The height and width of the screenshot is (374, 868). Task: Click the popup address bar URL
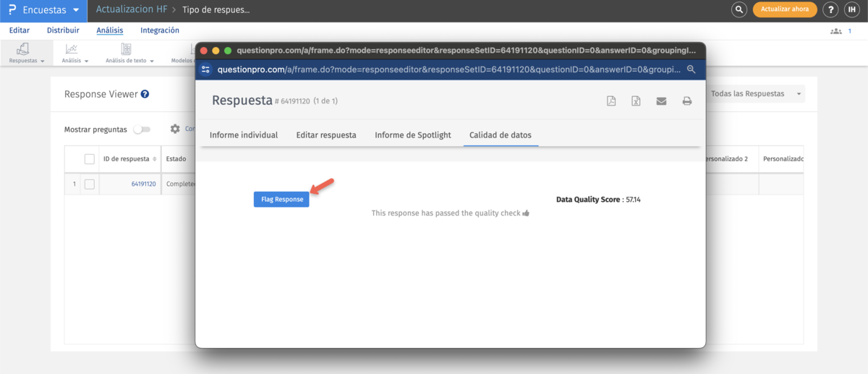coord(448,69)
